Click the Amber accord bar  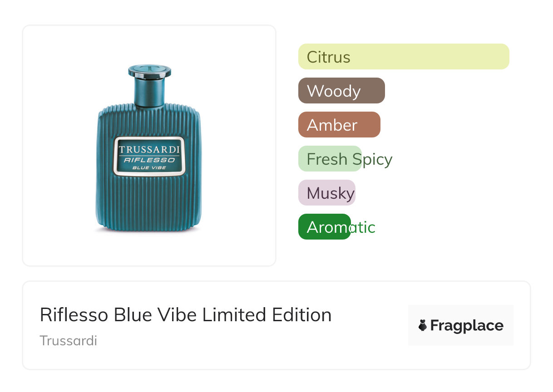click(339, 125)
